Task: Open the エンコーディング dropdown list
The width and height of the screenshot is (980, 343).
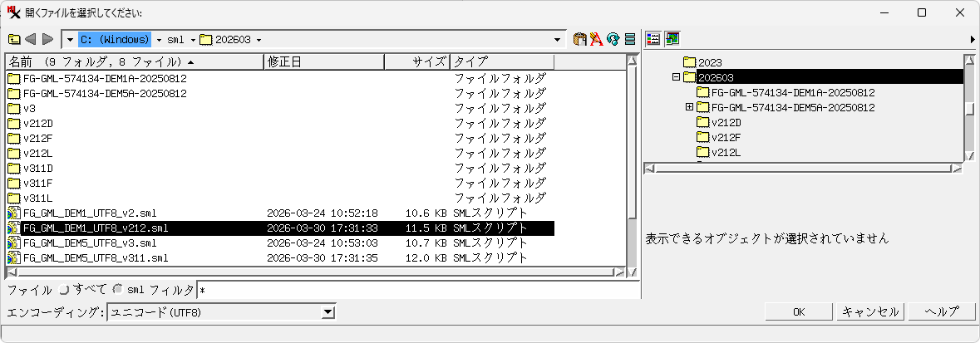Action: click(x=328, y=312)
